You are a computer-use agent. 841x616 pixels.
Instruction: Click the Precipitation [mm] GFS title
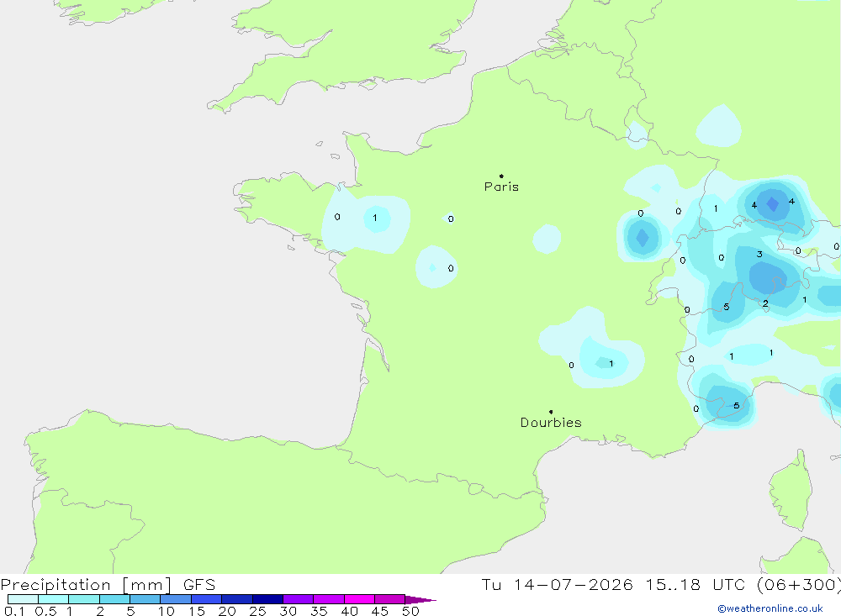108,584
